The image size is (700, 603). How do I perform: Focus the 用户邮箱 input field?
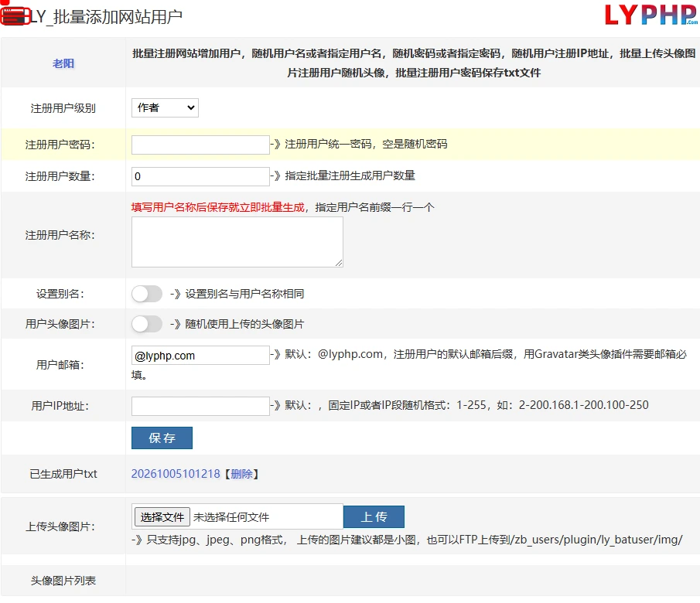pyautogui.click(x=200, y=356)
